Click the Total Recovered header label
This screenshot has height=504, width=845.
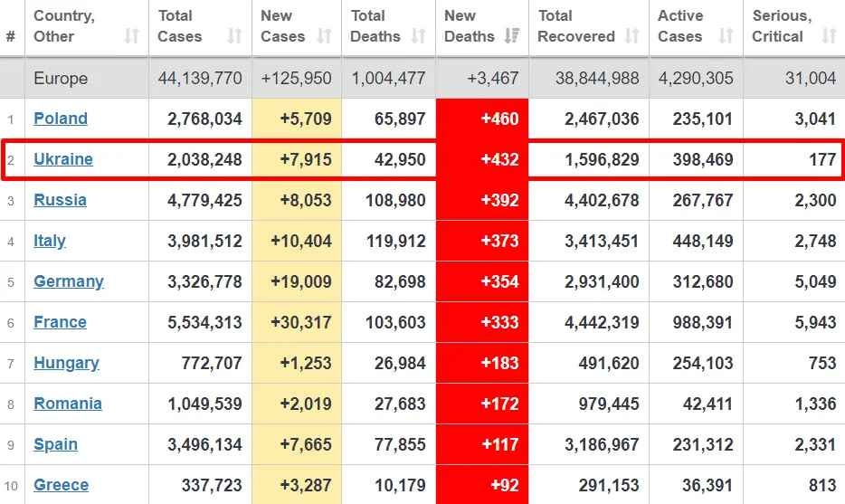tap(576, 26)
